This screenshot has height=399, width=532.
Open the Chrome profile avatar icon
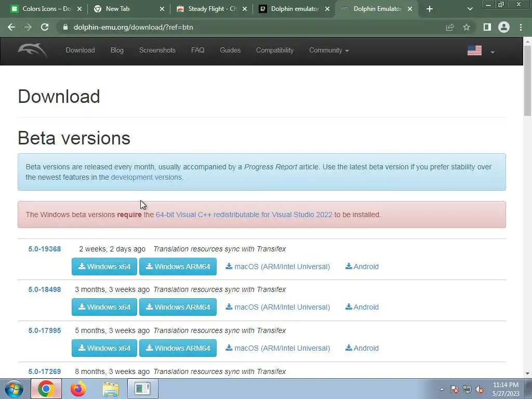click(504, 27)
